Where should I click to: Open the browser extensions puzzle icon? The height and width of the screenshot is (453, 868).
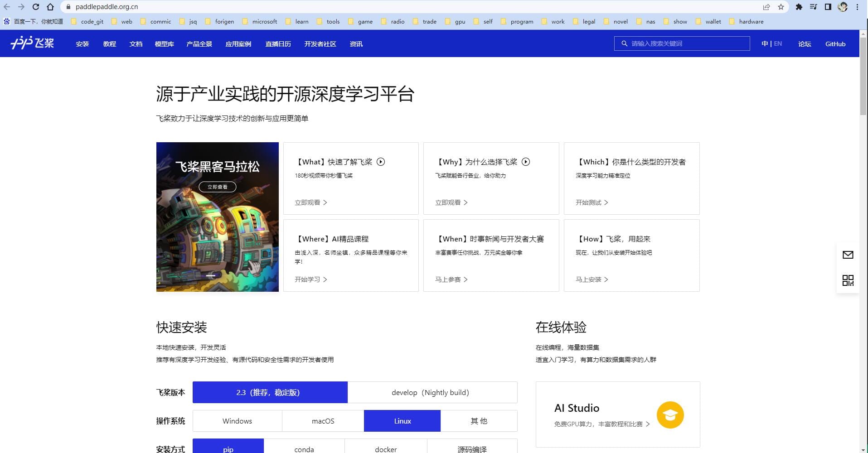tap(799, 7)
